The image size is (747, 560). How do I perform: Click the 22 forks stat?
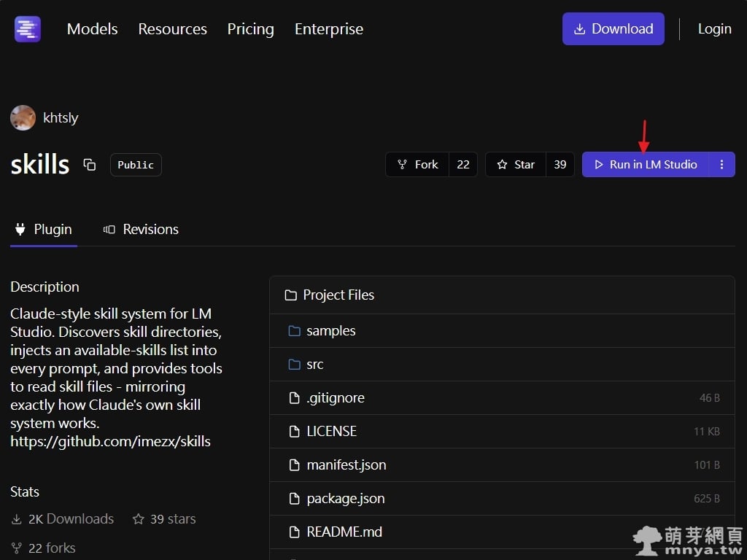pyautogui.click(x=43, y=548)
